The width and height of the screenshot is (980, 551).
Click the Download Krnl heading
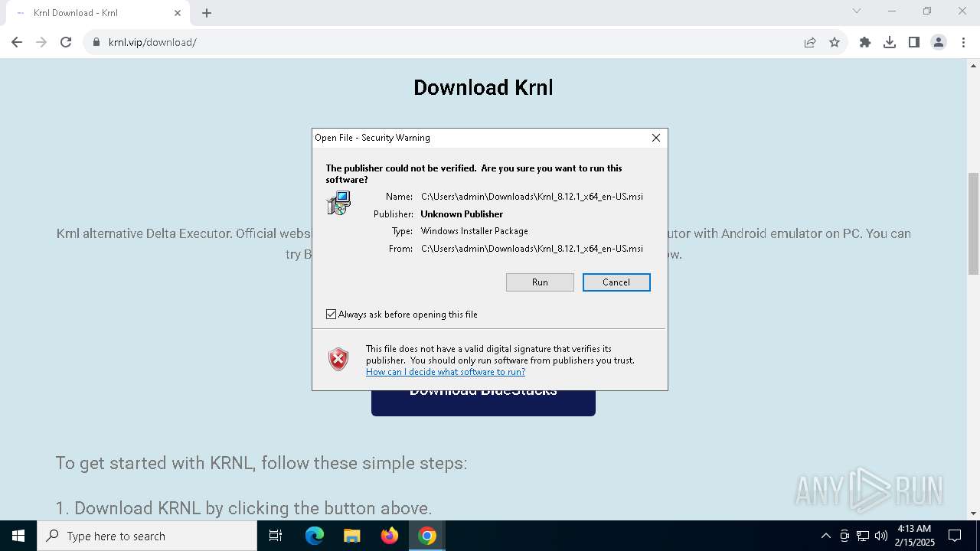[483, 87]
